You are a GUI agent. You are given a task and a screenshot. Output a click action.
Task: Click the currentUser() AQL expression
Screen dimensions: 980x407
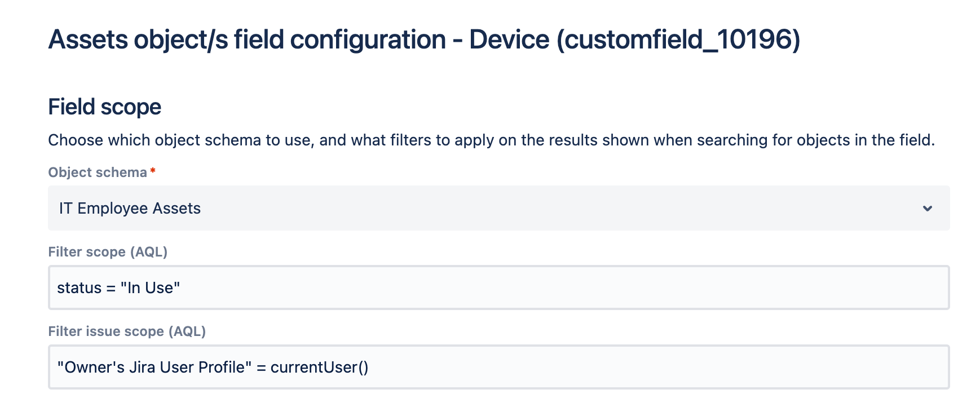pyautogui.click(x=321, y=367)
